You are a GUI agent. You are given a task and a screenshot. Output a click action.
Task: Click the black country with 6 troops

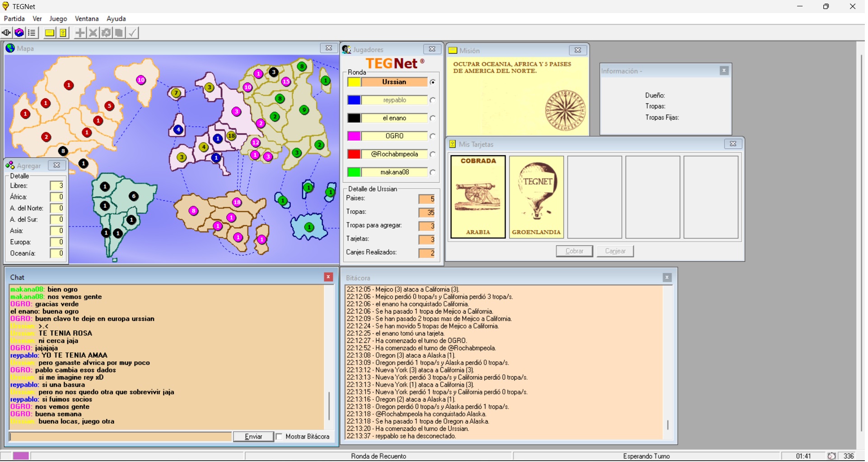click(x=134, y=196)
